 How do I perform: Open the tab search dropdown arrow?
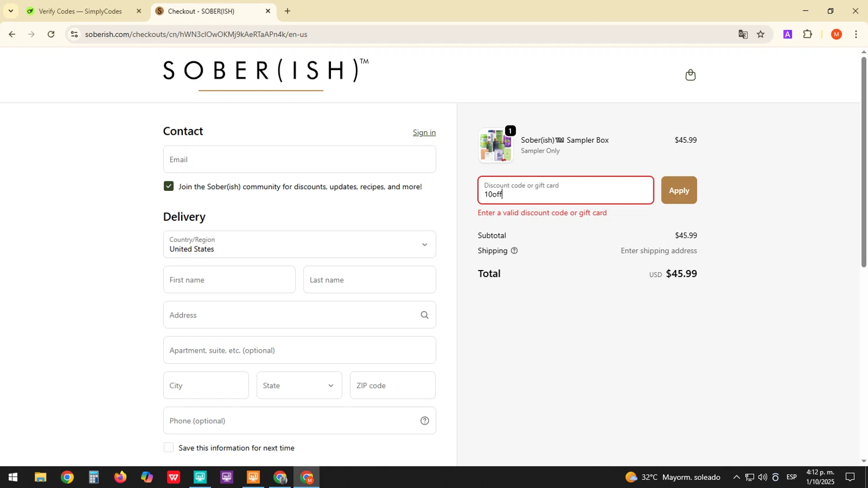pyautogui.click(x=10, y=11)
